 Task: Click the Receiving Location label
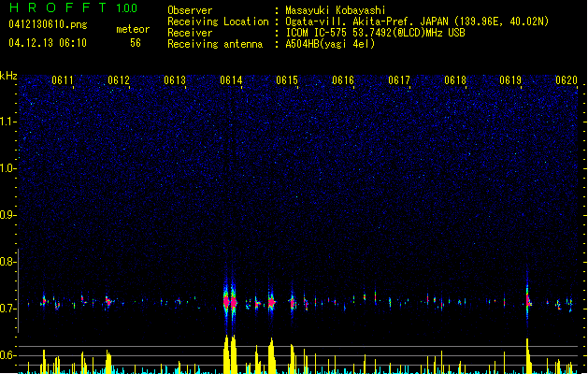[218, 22]
